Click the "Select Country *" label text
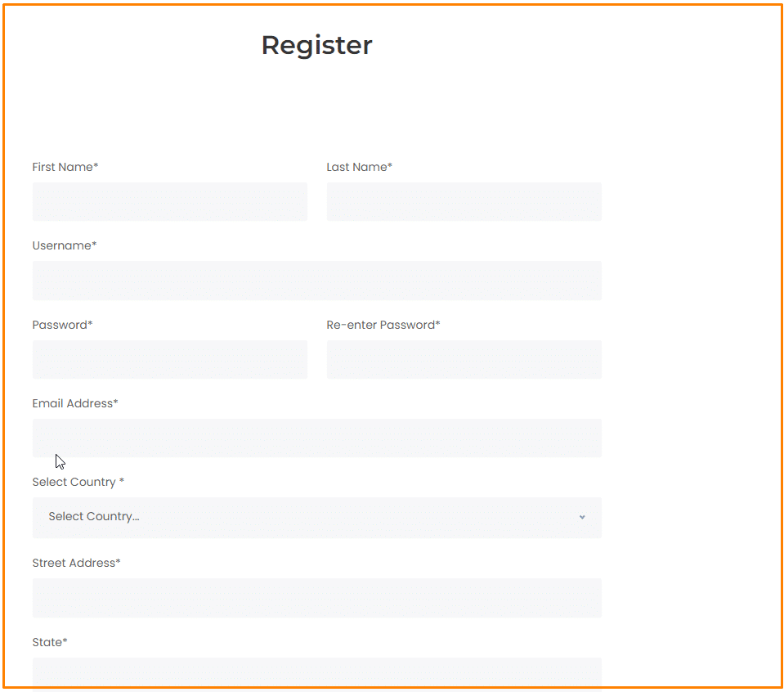This screenshot has height=692, width=784. click(x=78, y=482)
